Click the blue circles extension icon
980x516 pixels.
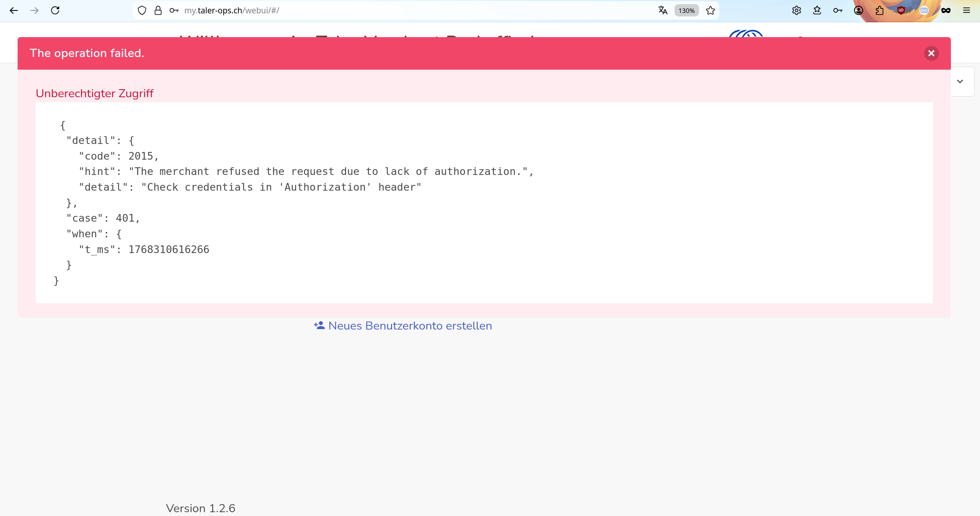tap(924, 10)
